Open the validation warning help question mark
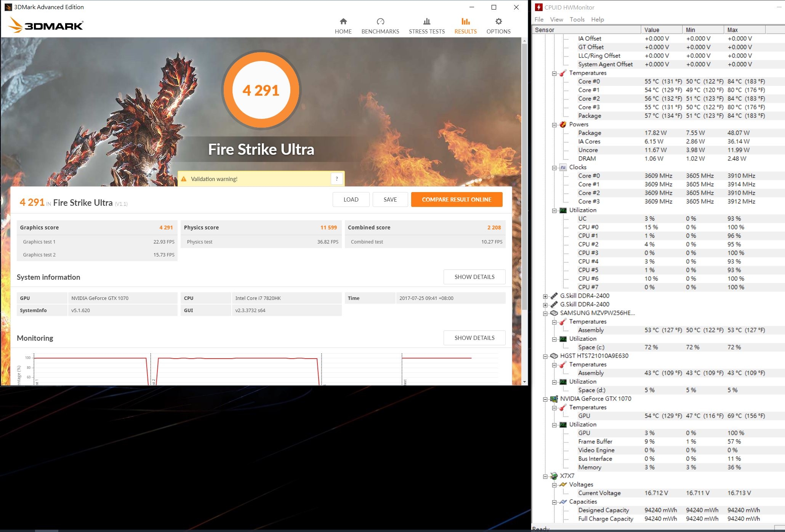The height and width of the screenshot is (532, 785). coord(337,179)
